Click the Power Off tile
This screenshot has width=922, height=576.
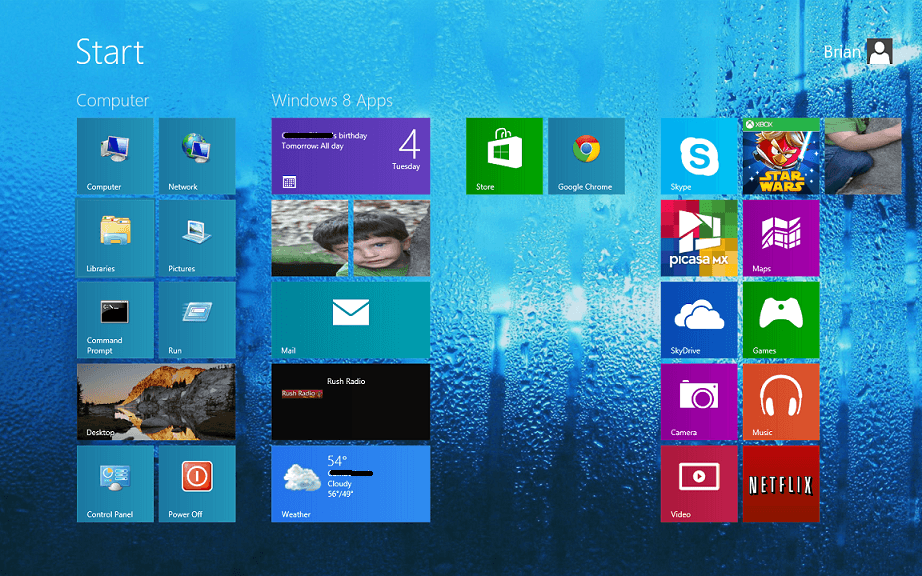(x=196, y=484)
